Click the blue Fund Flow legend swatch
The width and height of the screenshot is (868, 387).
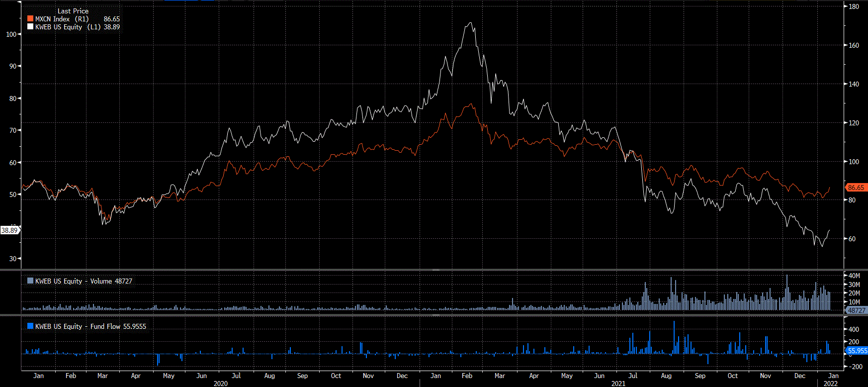coord(30,326)
